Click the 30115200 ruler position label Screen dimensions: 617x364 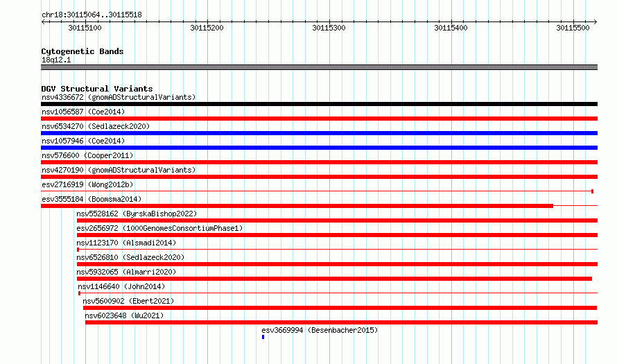click(x=207, y=28)
